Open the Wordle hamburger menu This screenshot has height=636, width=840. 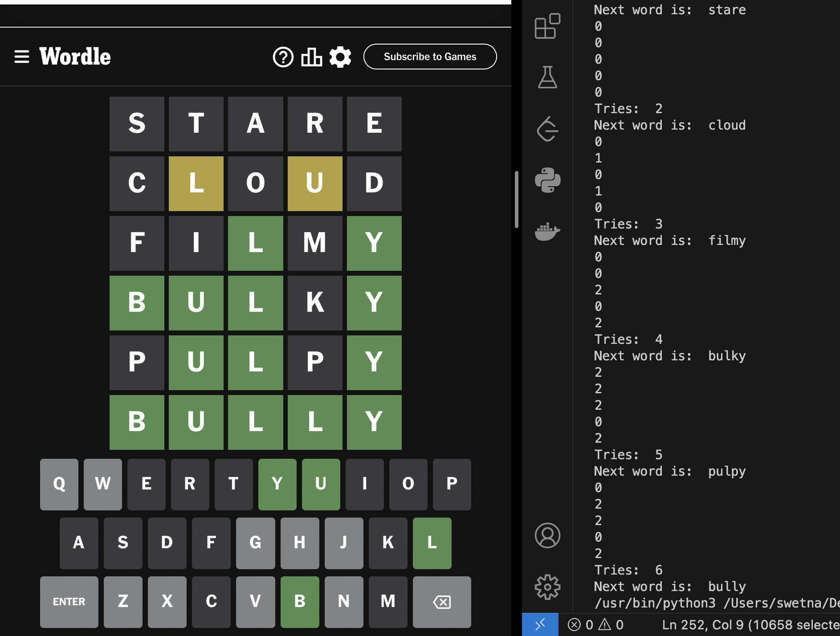point(22,57)
